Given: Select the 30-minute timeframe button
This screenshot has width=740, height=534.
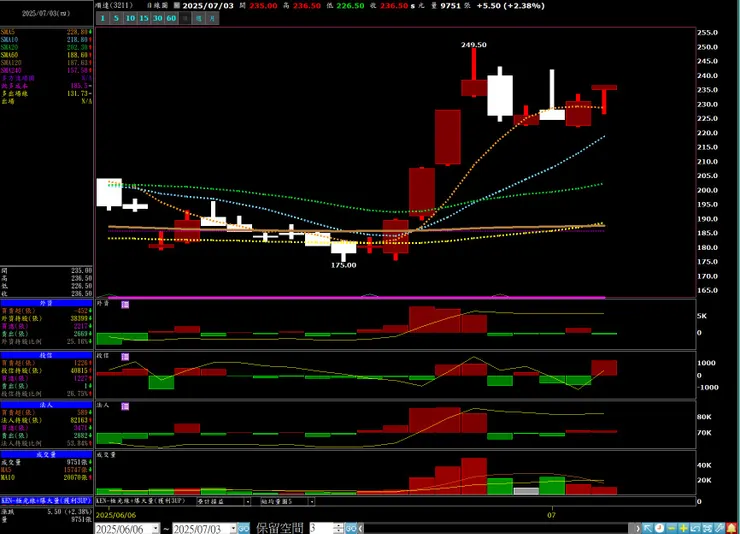Looking at the screenshot, I should click(157, 18).
